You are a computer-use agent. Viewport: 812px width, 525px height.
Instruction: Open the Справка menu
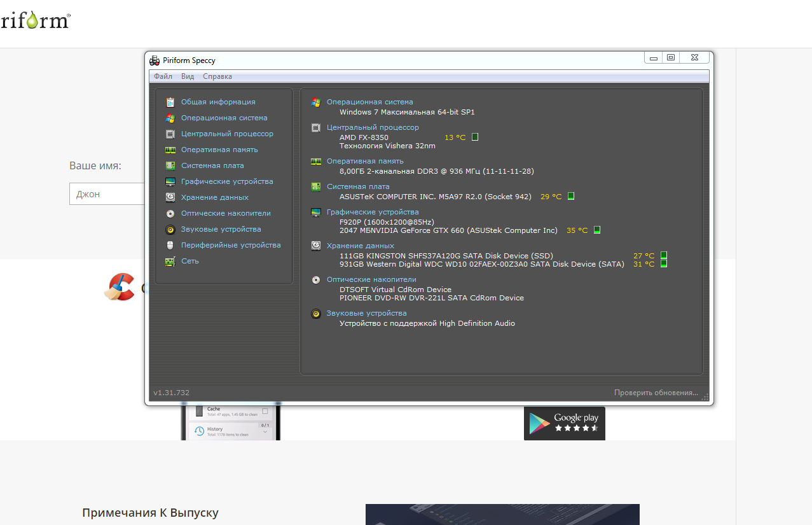pyautogui.click(x=217, y=76)
